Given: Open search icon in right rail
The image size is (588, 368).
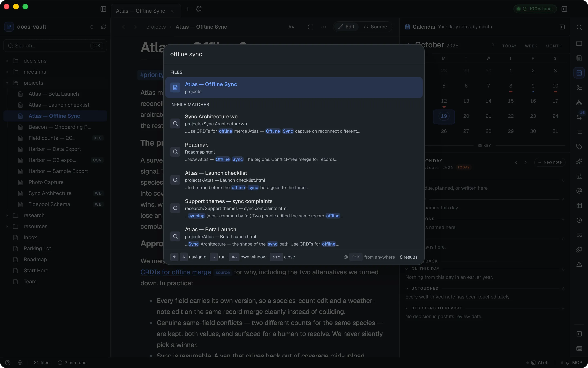Looking at the screenshot, I should tap(579, 27).
